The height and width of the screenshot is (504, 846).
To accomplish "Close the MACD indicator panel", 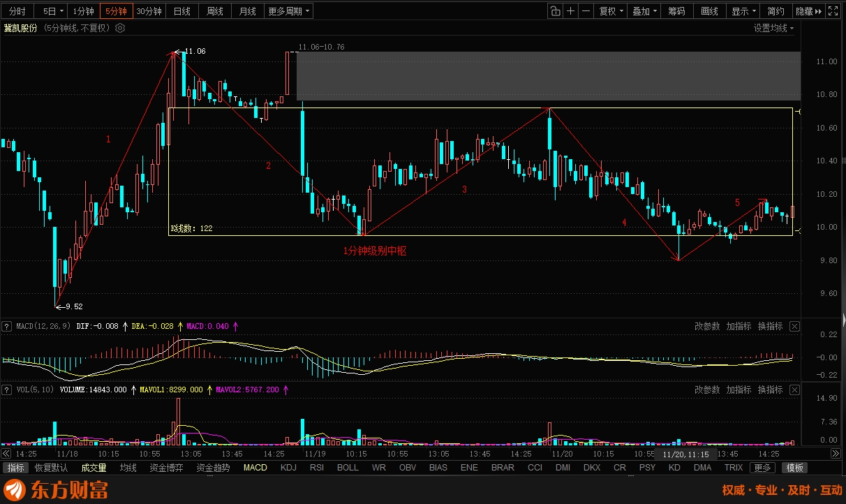I will [x=794, y=326].
